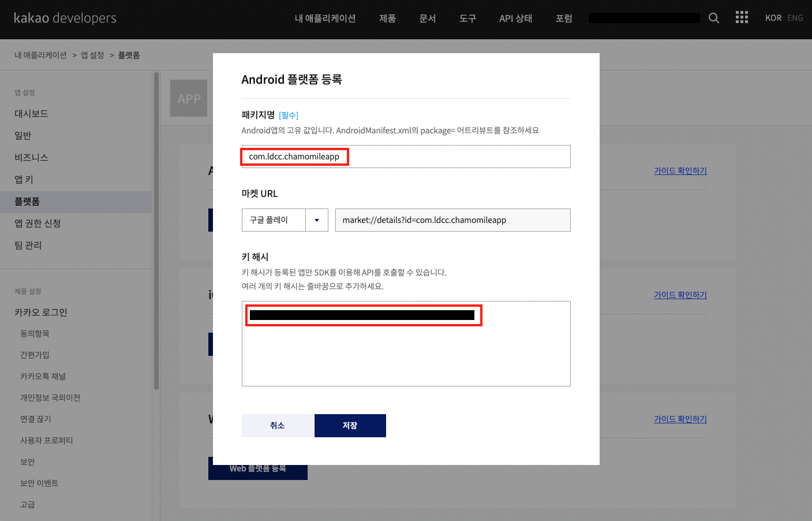Select KOR language option
Viewport: 812px width, 521px height.
[773, 18]
